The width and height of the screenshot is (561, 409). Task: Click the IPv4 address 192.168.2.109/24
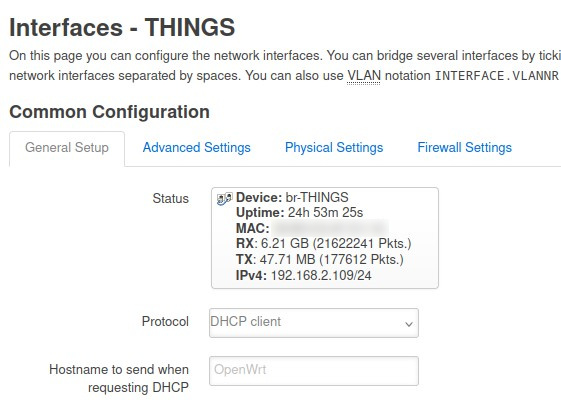pos(321,276)
